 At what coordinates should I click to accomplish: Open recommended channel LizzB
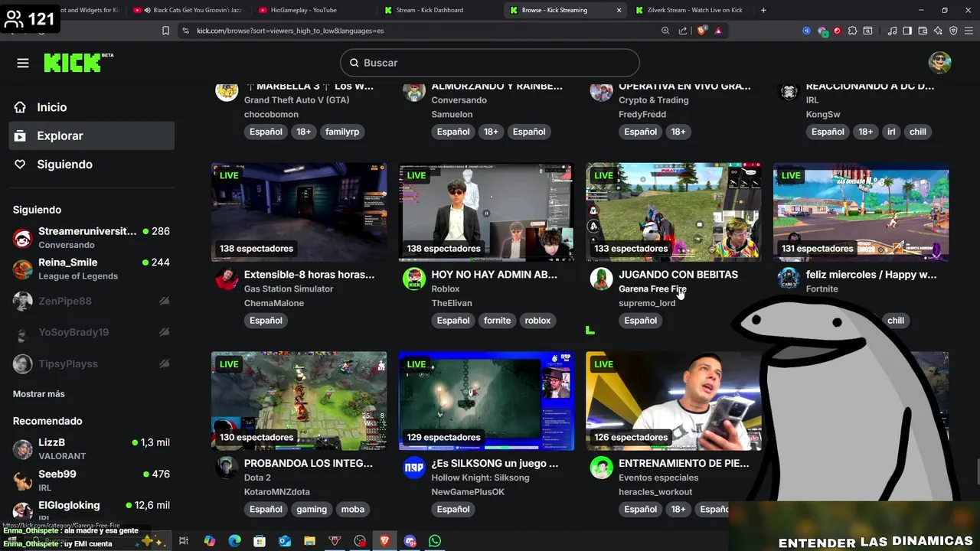pos(92,448)
